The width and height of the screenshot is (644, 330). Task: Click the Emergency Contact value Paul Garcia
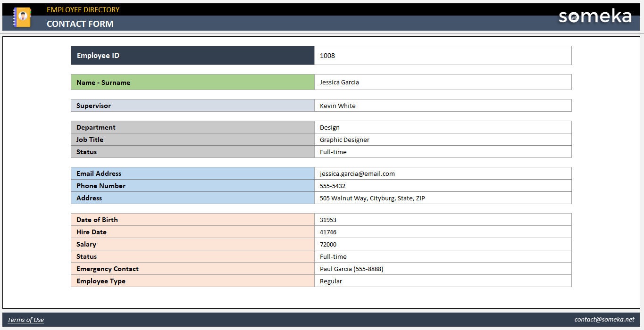[x=443, y=269]
